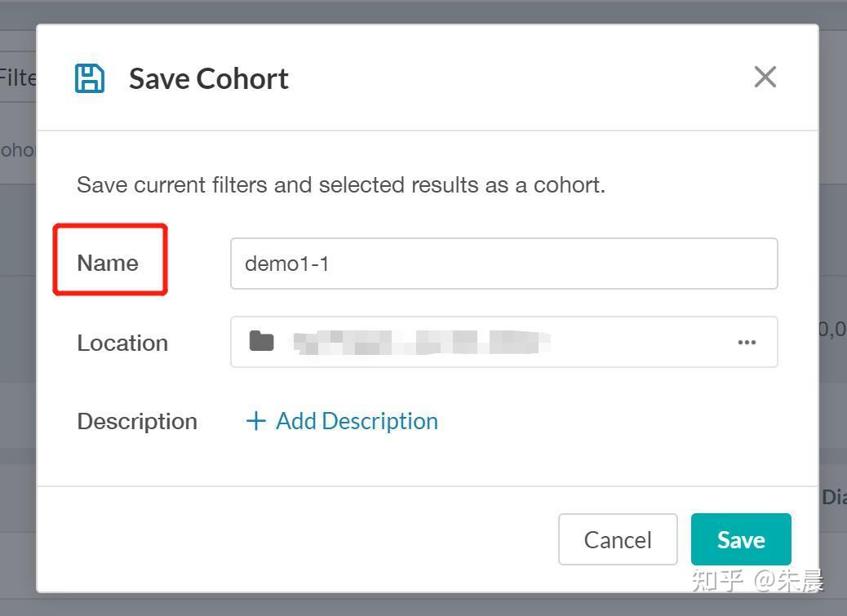This screenshot has width=847, height=616.
Task: Open the Location ellipsis browse menu
Action: [747, 342]
